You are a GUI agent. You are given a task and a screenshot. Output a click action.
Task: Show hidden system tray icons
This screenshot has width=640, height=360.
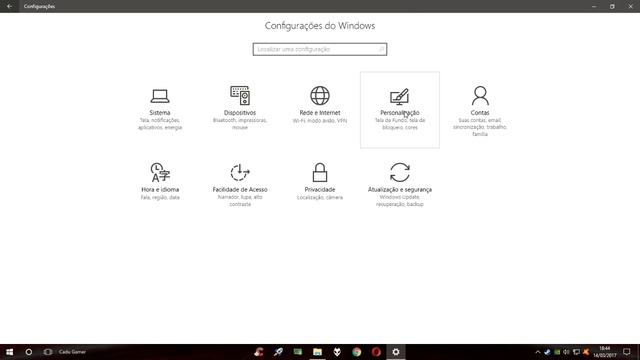coord(538,352)
